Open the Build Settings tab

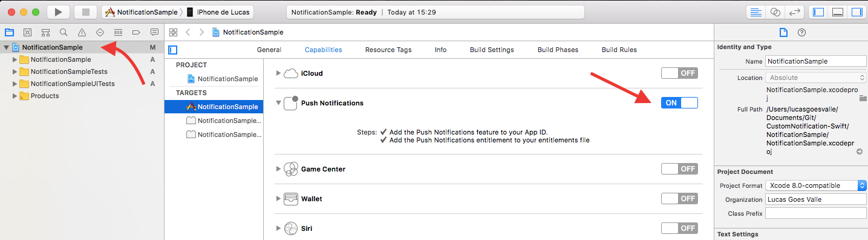492,50
